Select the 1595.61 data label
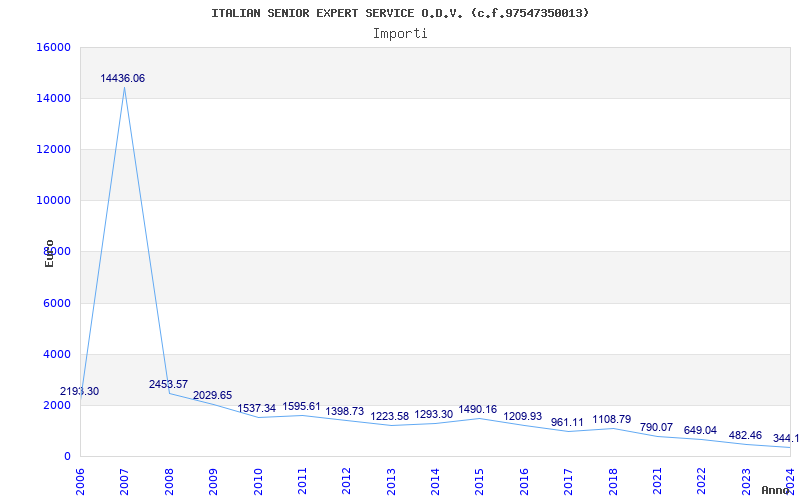800x500 pixels. 302,407
